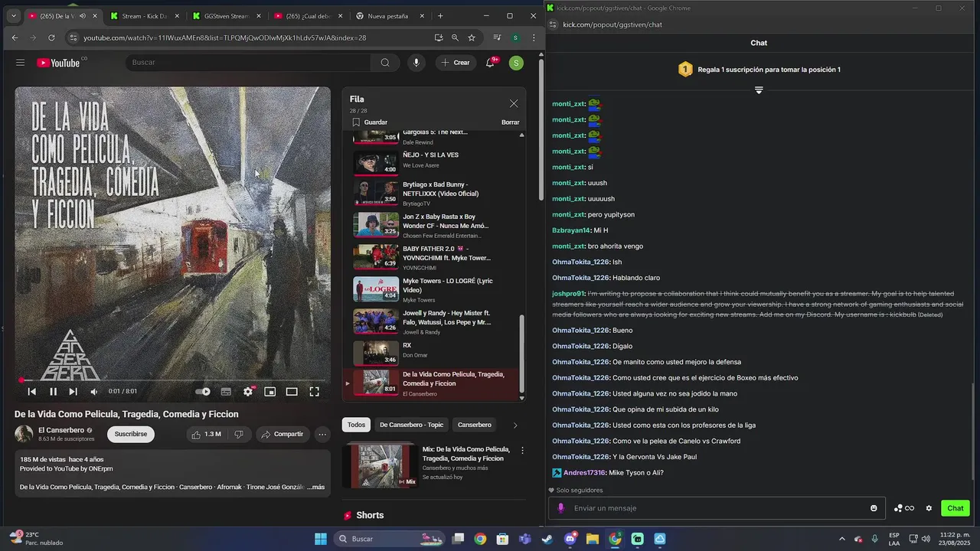Viewport: 980px width, 551px height.
Task: Show hidden system tray icons
Action: [842, 539]
